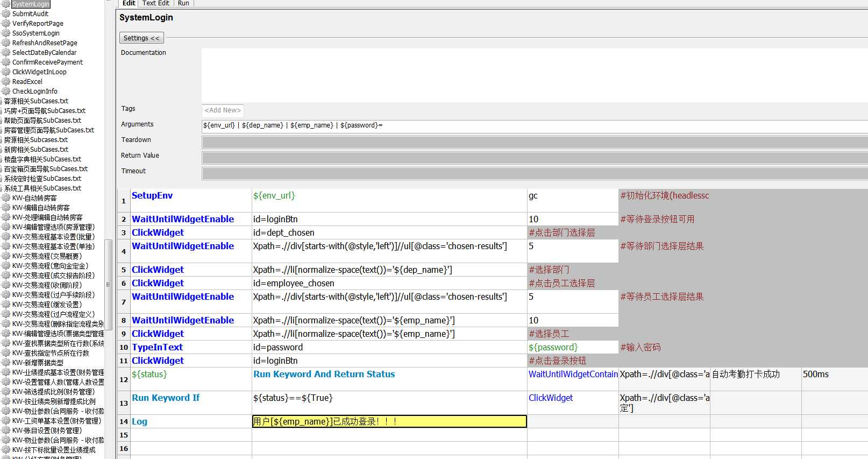
Task: Select the id=password cell
Action: (x=389, y=347)
